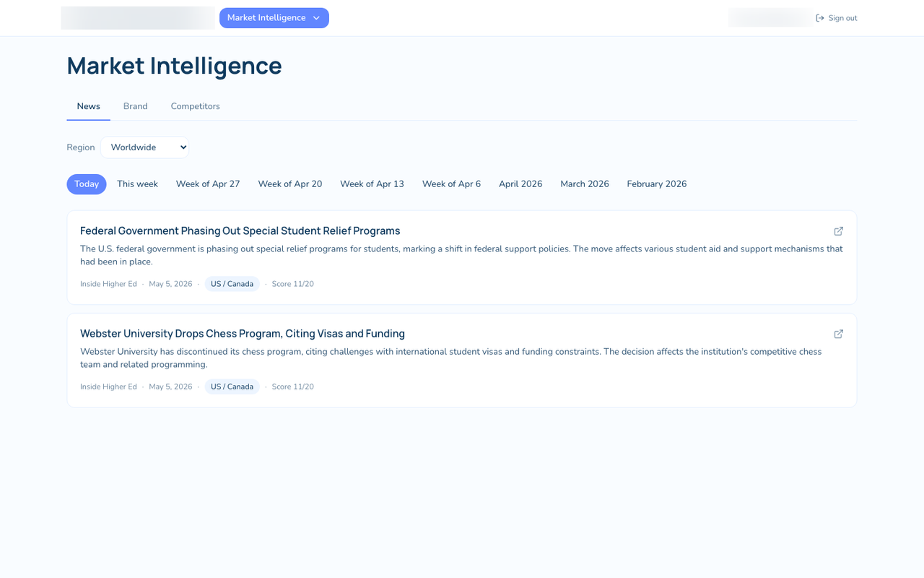Click the Market Intelligence page heading
Screen dimensions: 924x578
(x=174, y=66)
